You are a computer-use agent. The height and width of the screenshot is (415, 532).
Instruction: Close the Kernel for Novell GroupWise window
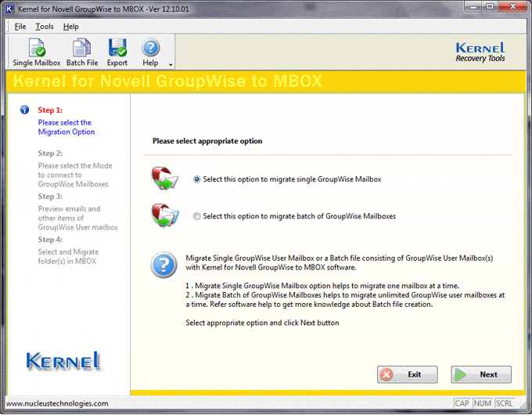click(512, 7)
